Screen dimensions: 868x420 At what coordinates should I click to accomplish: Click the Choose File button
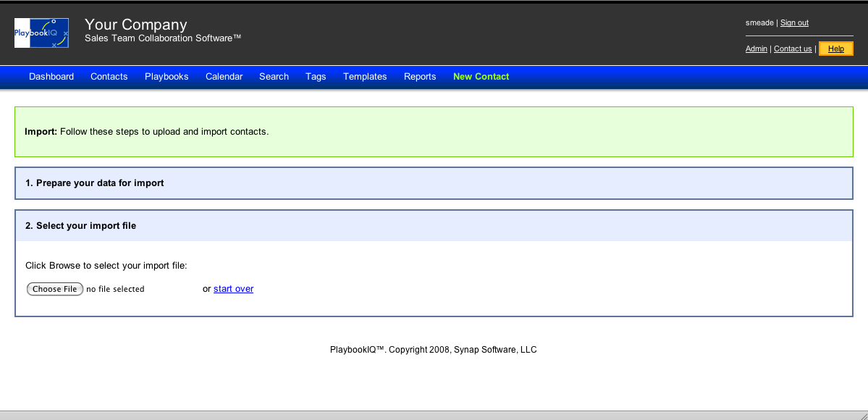[55, 289]
